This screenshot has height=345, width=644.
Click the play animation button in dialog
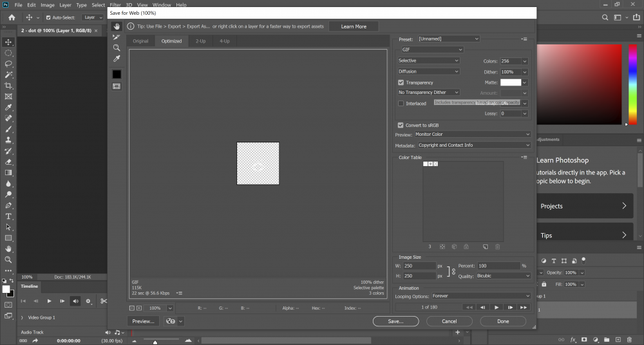click(497, 308)
